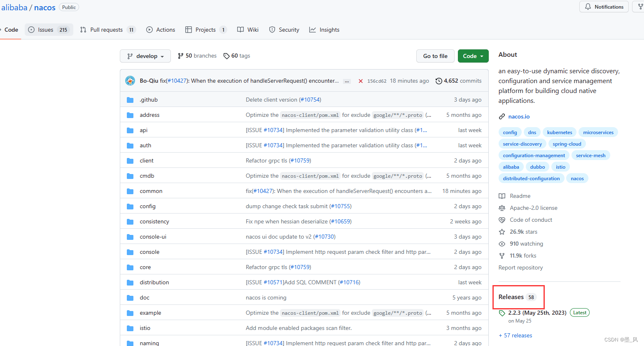Click the Insights graph icon in nav

313,30
